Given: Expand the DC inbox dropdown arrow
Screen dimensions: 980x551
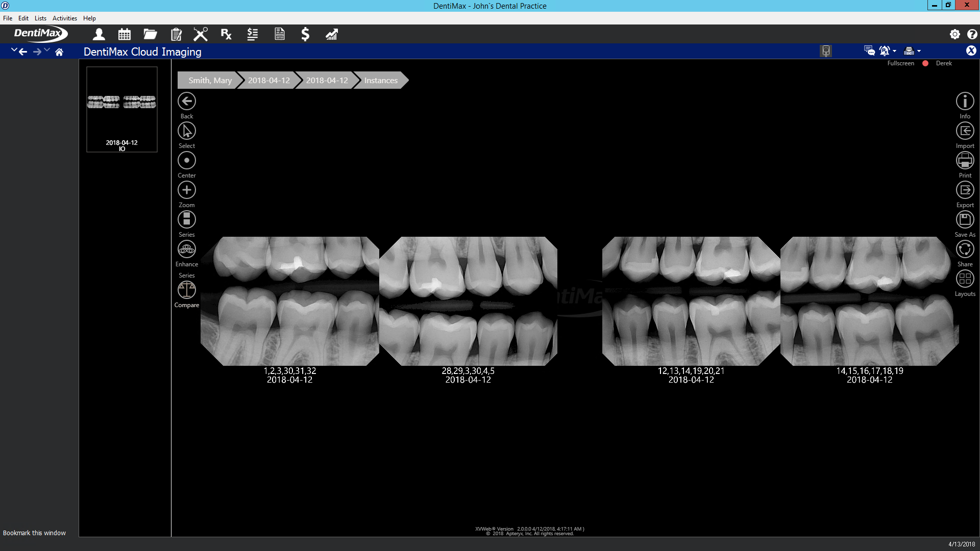Looking at the screenshot, I should (919, 51).
